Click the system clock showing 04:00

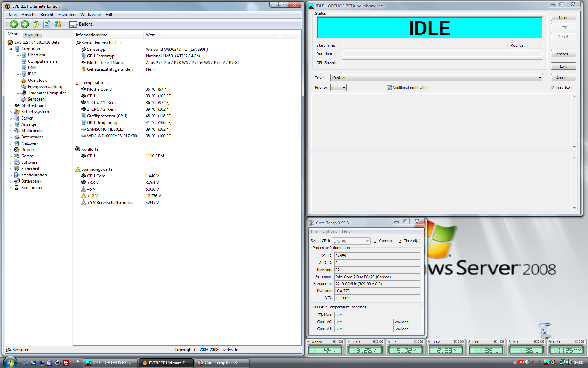(x=579, y=363)
